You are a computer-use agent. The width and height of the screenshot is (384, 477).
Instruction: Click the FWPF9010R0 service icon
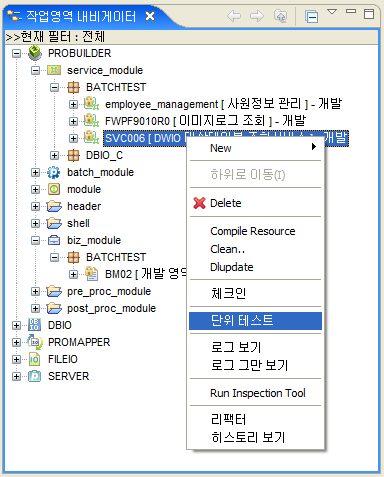91,120
